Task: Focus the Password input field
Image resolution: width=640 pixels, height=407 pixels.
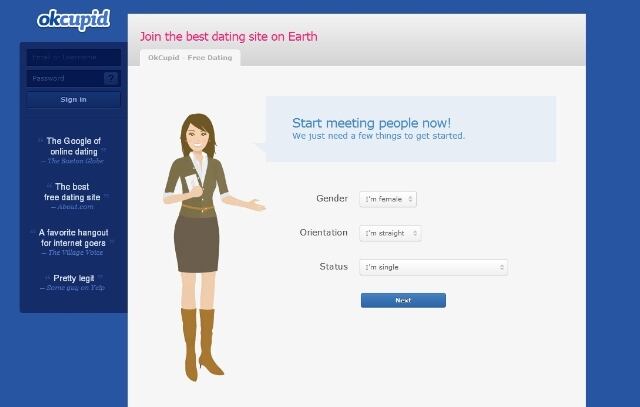Action: click(64, 78)
